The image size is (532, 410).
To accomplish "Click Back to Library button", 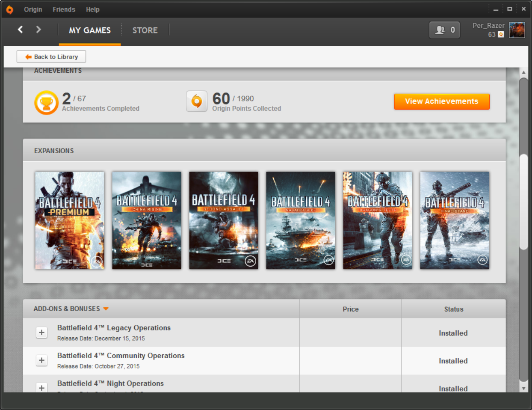I will [51, 56].
